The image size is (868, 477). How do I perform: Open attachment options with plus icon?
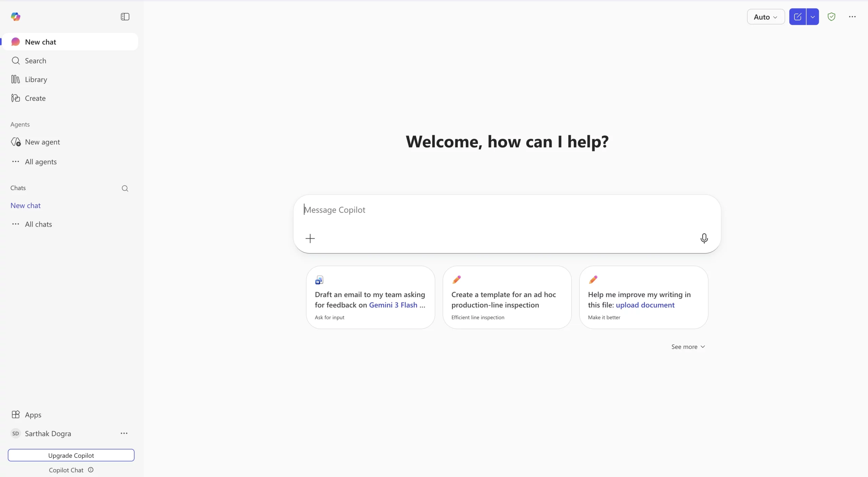click(310, 238)
